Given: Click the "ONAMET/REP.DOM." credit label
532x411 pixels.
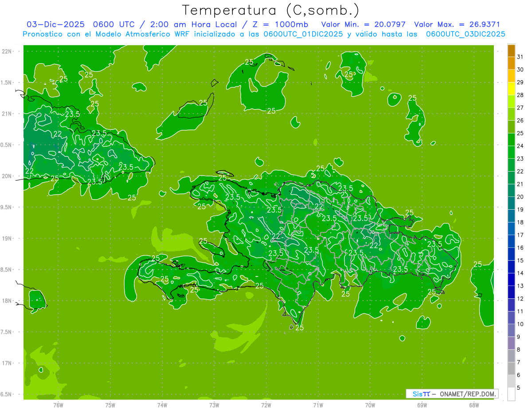Looking at the screenshot, I should pyautogui.click(x=467, y=394).
